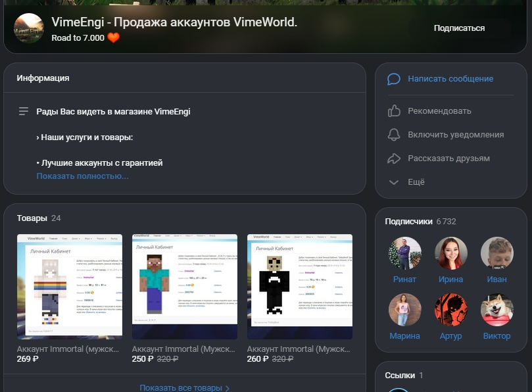Open Артур's subscriber avatar
Screen dimensions: 532x392
click(x=450, y=310)
